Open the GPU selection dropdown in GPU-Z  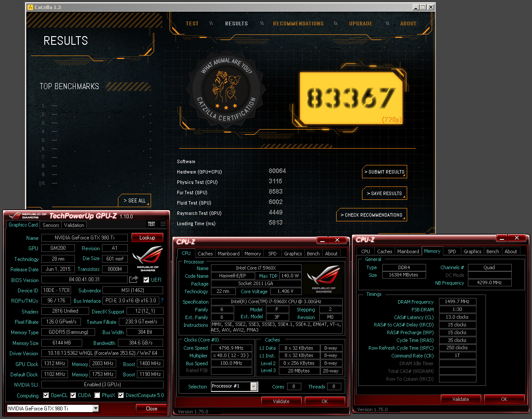click(x=96, y=408)
